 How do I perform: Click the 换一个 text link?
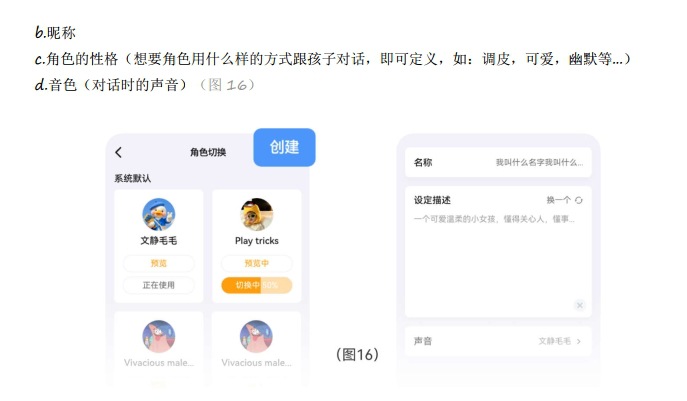click(558, 200)
